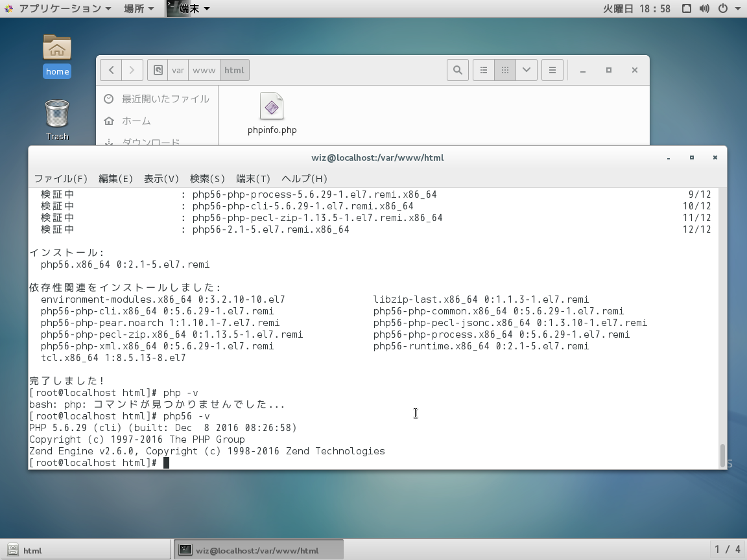Click the phpinfo.php filename label

[272, 130]
